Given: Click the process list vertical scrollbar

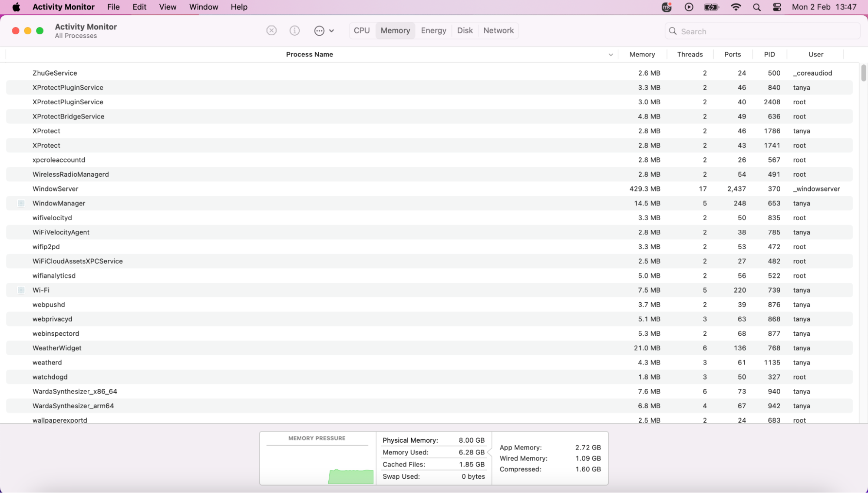Looking at the screenshot, I should [x=863, y=73].
